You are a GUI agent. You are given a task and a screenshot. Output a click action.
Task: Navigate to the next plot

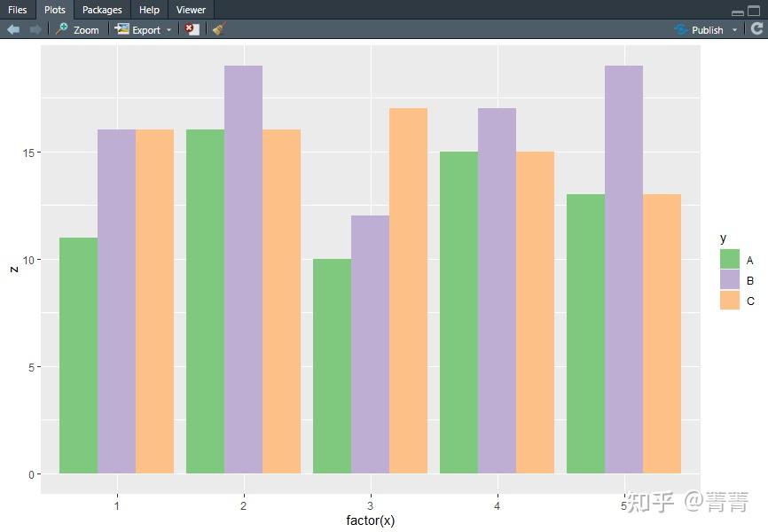35,29
